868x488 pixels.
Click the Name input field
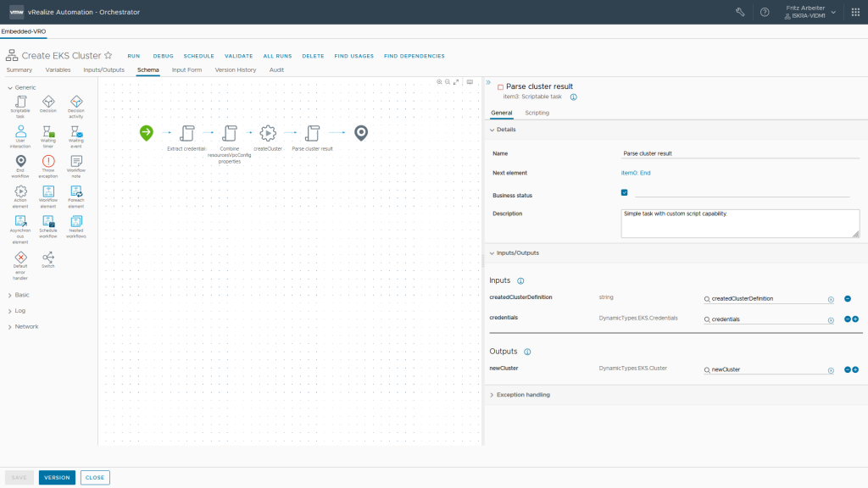point(740,154)
